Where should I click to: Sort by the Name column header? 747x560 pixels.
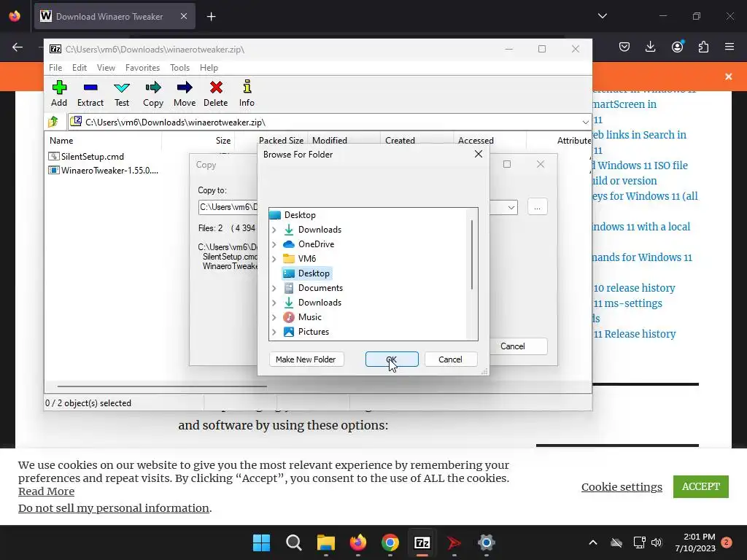(x=61, y=141)
